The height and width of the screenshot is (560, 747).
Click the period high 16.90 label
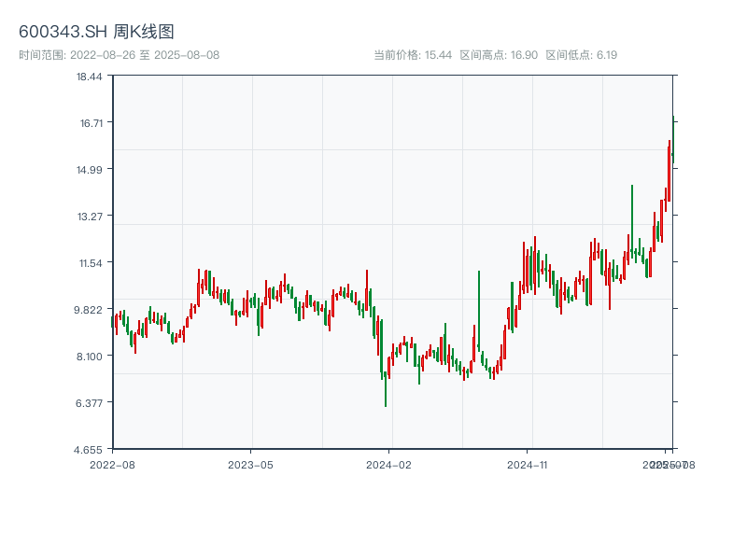(499, 55)
